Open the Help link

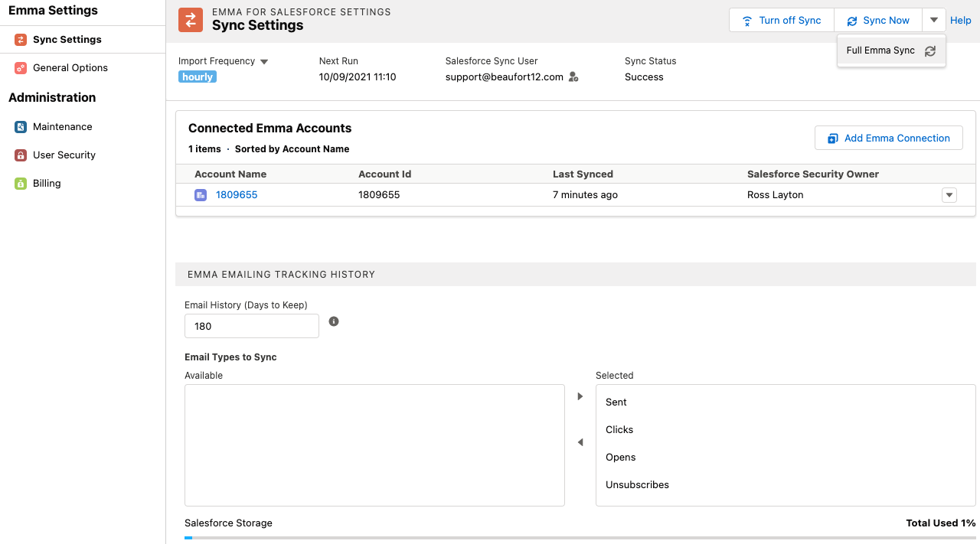[x=961, y=21]
